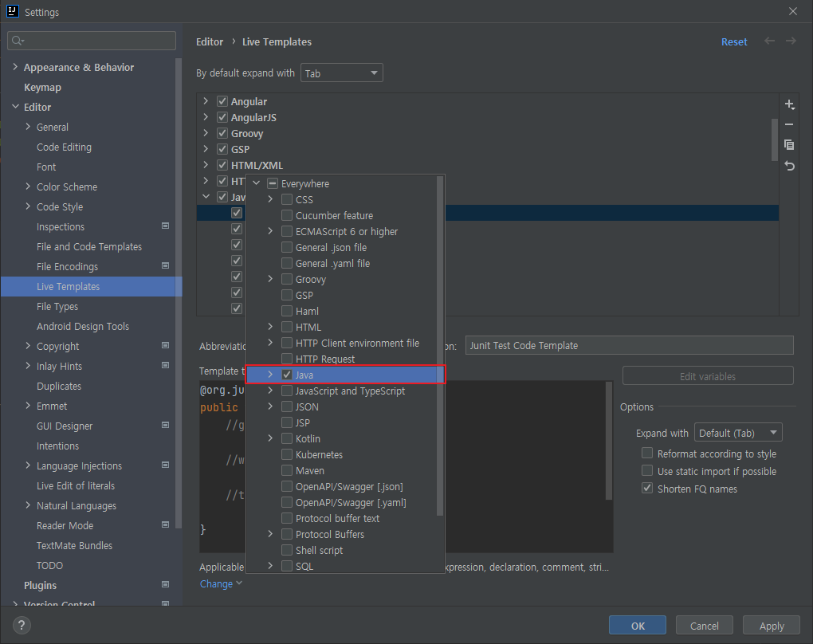Click the OK button
813x644 pixels.
[637, 626]
